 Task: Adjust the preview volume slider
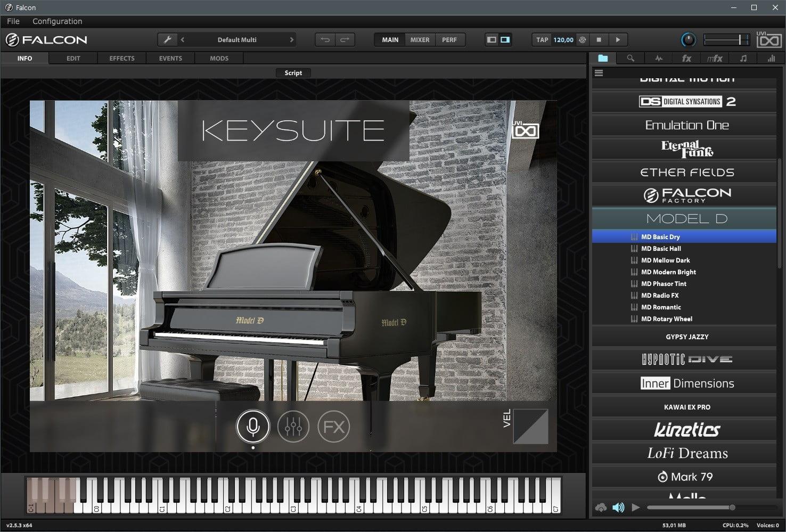coord(732,508)
